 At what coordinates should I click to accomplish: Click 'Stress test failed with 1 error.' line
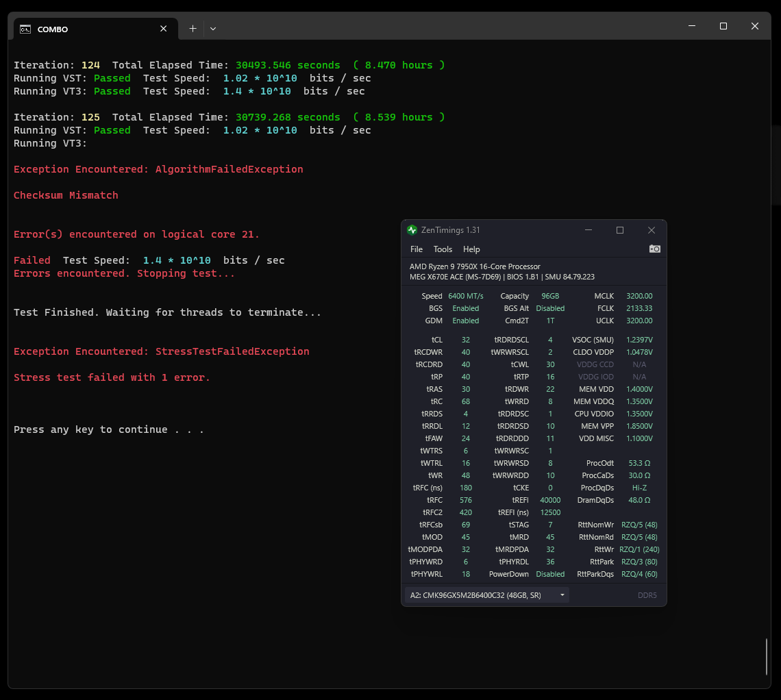[112, 377]
